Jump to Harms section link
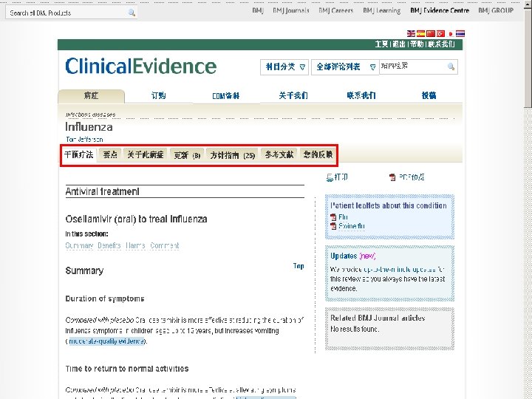 click(x=135, y=245)
